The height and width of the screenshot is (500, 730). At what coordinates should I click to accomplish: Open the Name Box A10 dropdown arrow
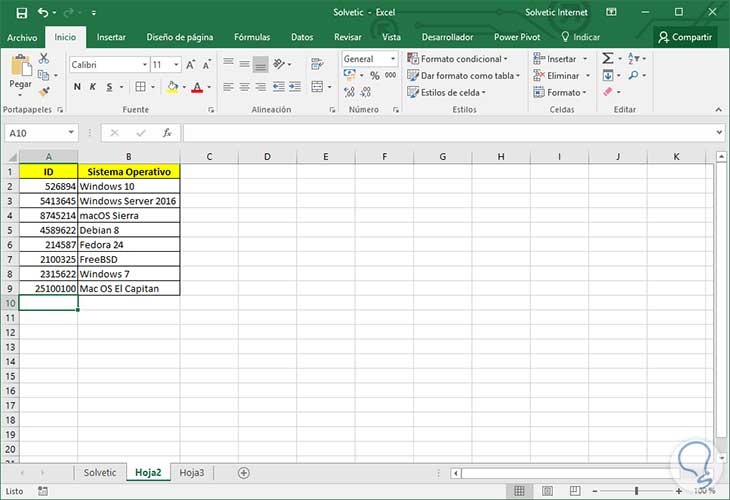coord(71,133)
